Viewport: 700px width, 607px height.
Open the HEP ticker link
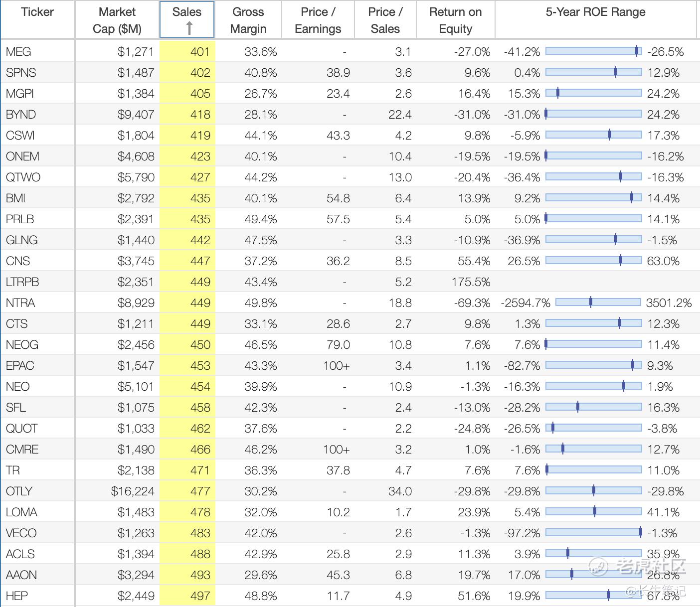click(x=17, y=596)
